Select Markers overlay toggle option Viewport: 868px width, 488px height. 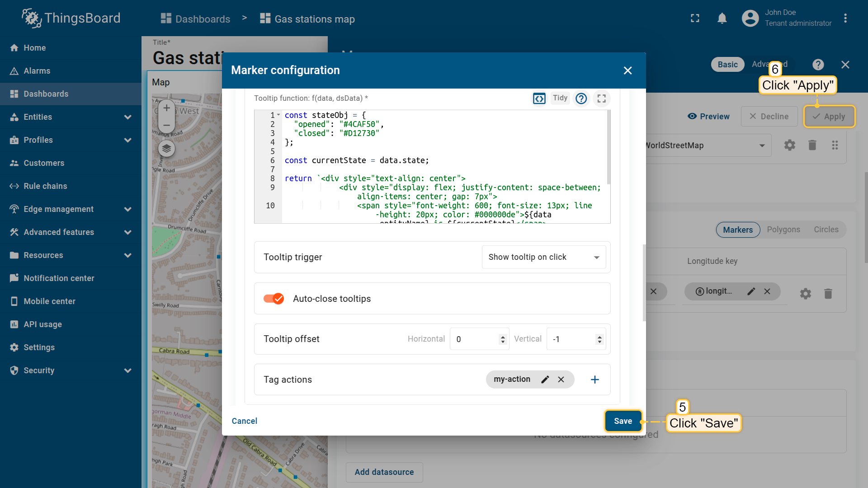(737, 230)
